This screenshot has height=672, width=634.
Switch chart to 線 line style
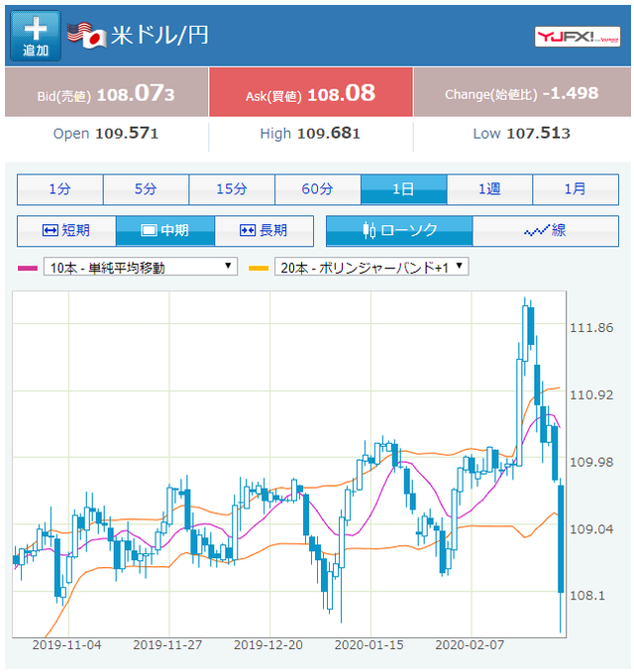(x=545, y=231)
